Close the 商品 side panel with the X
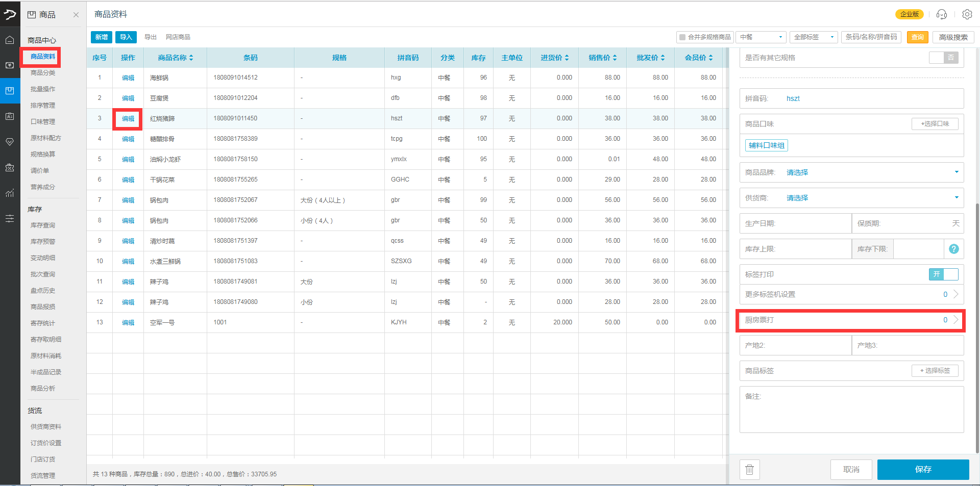 pyautogui.click(x=76, y=15)
